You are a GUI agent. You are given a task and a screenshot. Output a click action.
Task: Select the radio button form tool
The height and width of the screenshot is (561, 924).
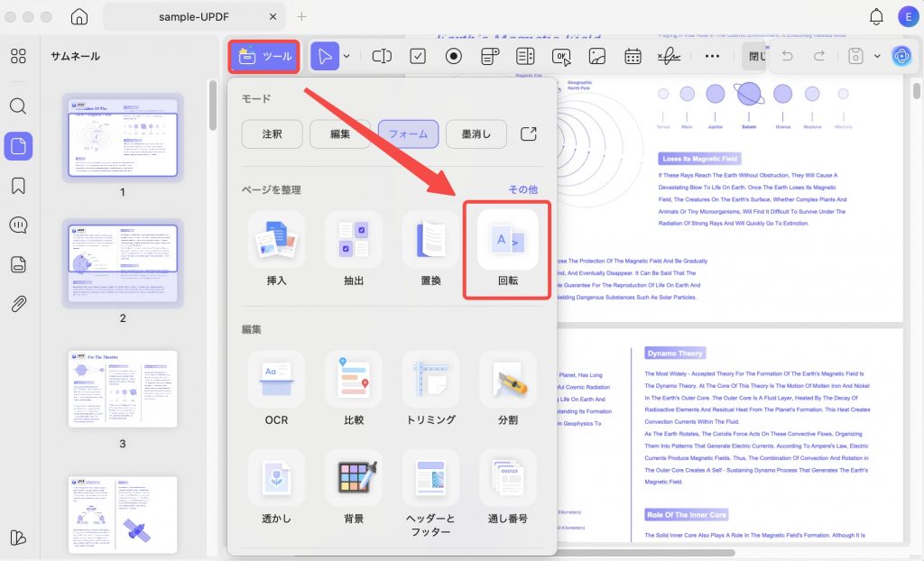coord(454,57)
